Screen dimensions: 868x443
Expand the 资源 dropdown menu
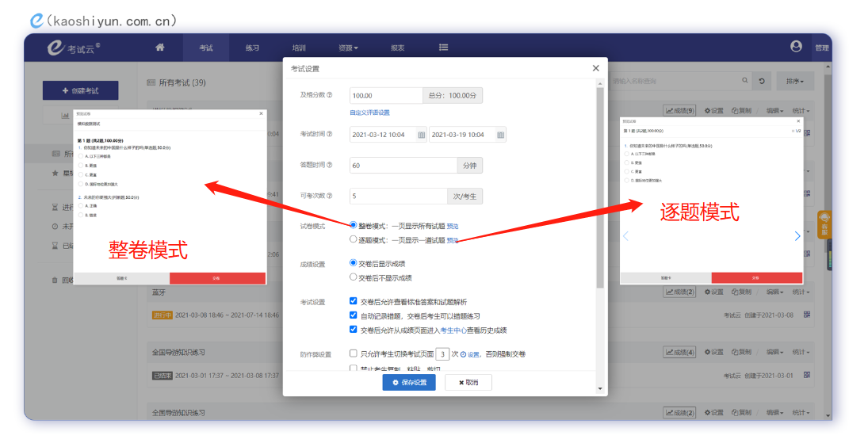pos(348,48)
